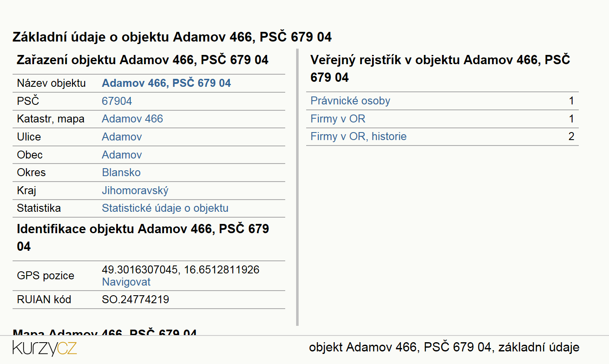Click the Navigovat link under GPS
This screenshot has height=364, width=609.
coord(126,282)
